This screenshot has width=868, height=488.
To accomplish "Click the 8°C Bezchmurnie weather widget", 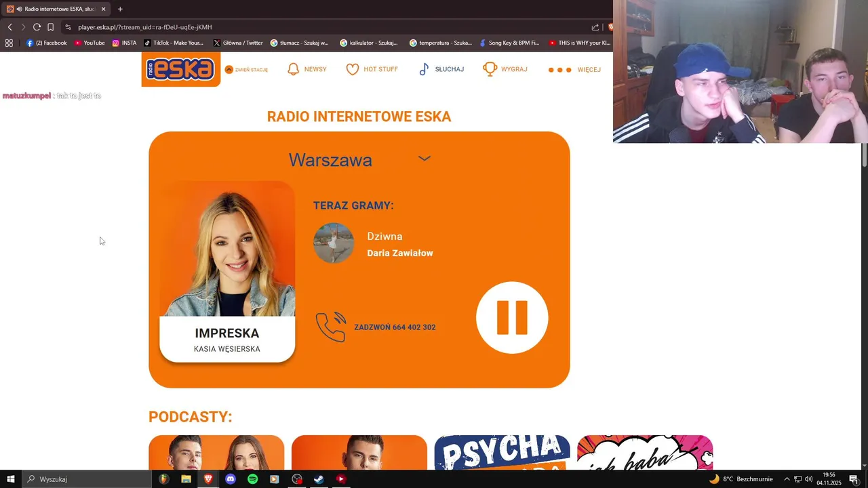I will (741, 479).
